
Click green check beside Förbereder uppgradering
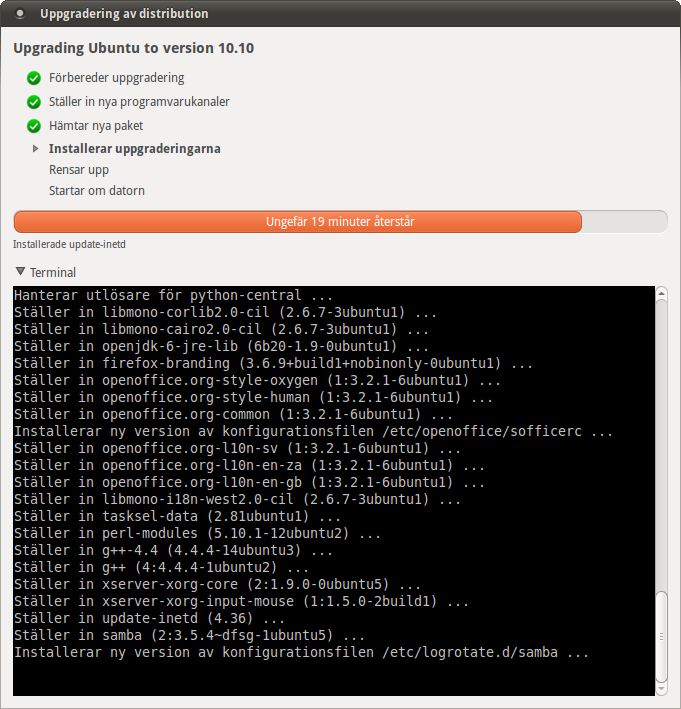[34, 78]
